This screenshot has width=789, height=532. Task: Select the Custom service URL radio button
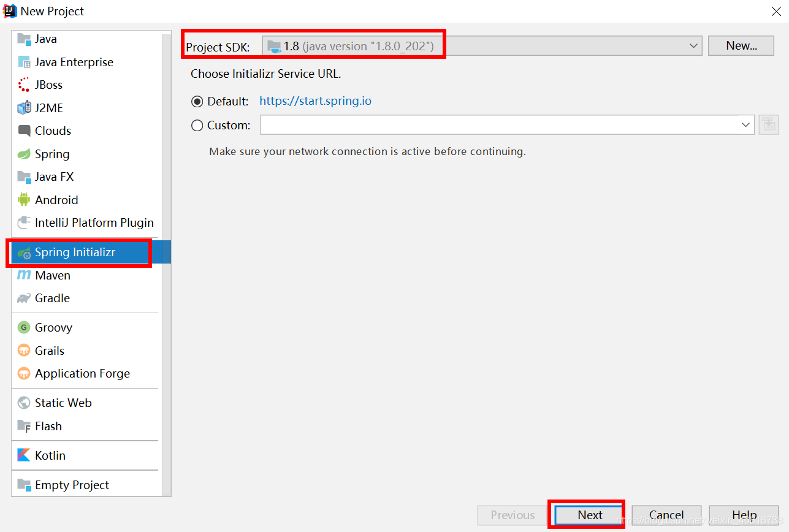coord(197,126)
